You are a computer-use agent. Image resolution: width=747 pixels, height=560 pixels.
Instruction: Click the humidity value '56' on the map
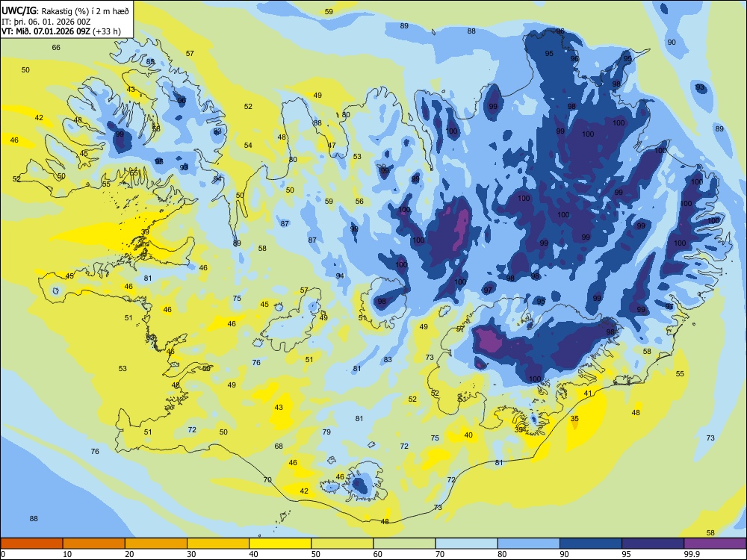(359, 202)
